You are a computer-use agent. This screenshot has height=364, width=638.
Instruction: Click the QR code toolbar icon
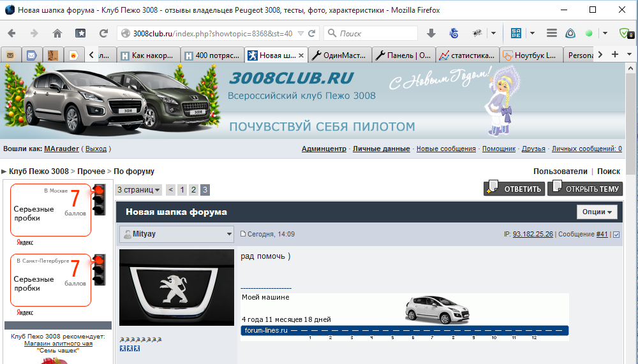coord(517,33)
